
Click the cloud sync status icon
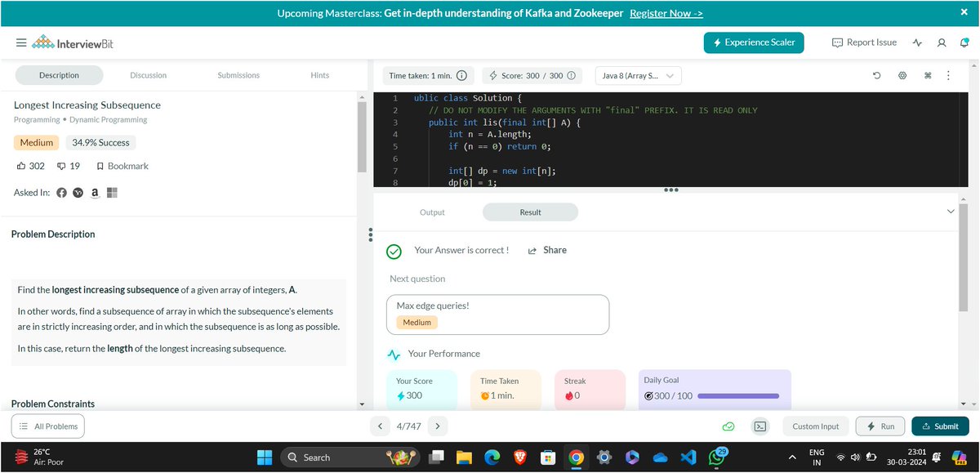tap(728, 426)
